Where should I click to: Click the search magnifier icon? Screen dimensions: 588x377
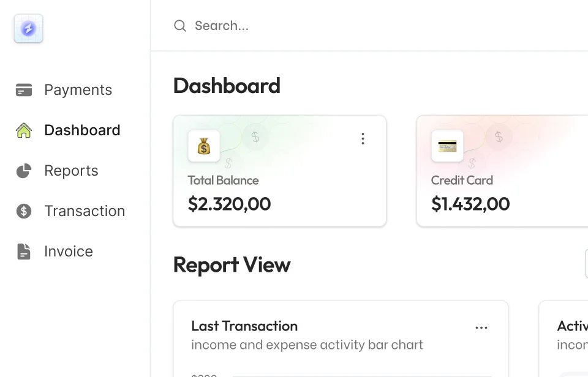tap(180, 26)
